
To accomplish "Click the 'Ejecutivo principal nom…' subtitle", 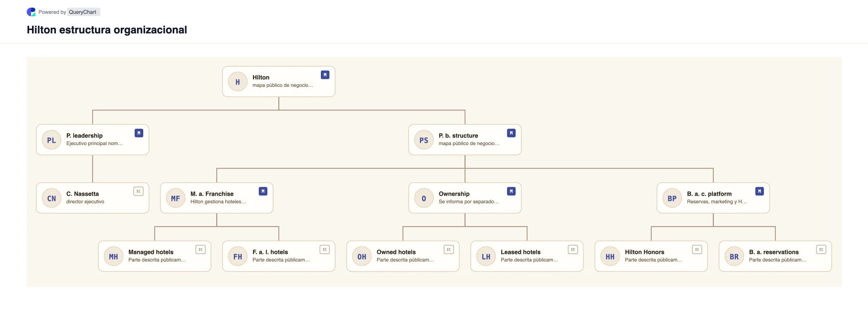I will point(95,144).
